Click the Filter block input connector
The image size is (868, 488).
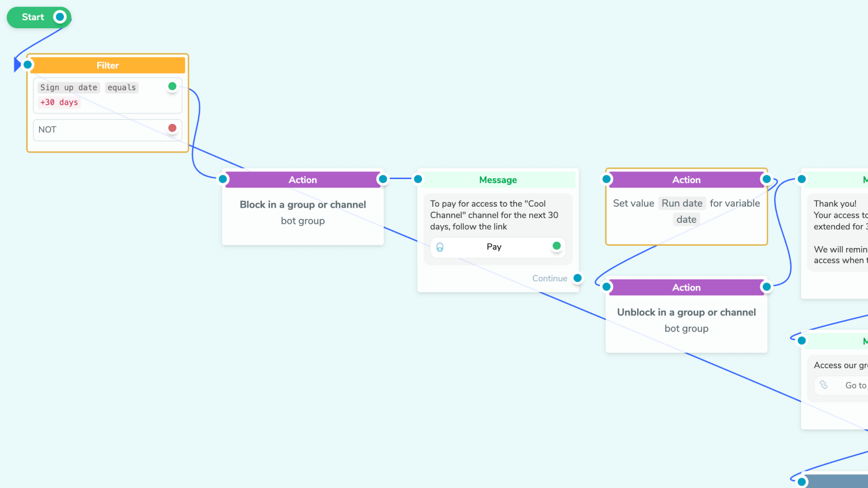tap(28, 64)
